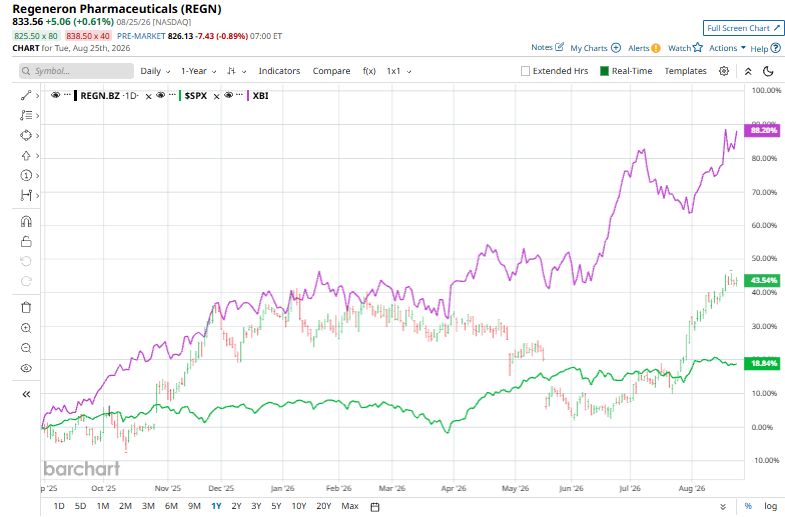Click the double down-arrow icon at bottom
This screenshot has width=785, height=517.
[x=723, y=506]
